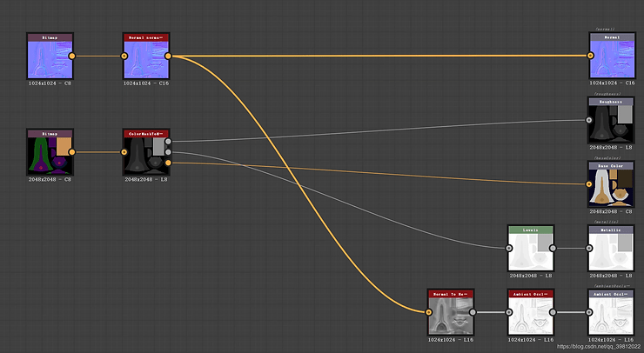644x353 pixels.
Task: Click the Normal normalize node thumbnail
Action: (x=145, y=59)
